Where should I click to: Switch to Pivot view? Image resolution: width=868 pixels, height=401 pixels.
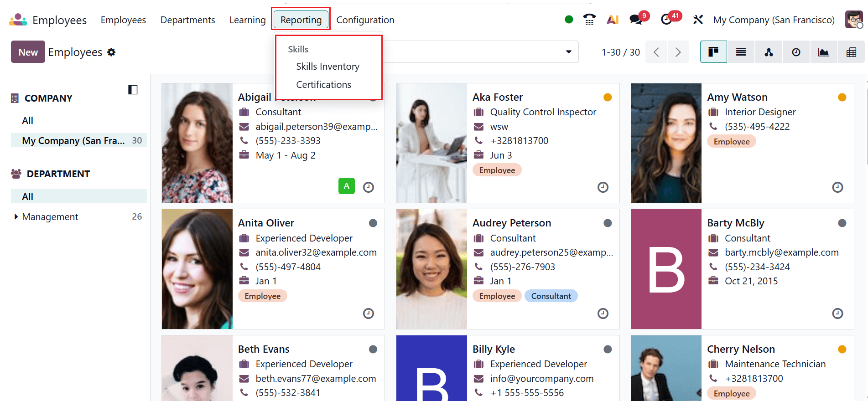(851, 52)
